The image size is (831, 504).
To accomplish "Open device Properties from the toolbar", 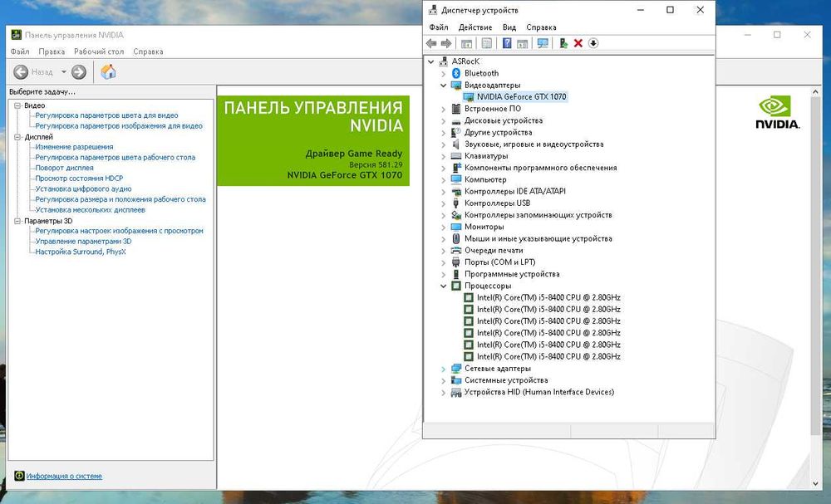I will coord(486,43).
